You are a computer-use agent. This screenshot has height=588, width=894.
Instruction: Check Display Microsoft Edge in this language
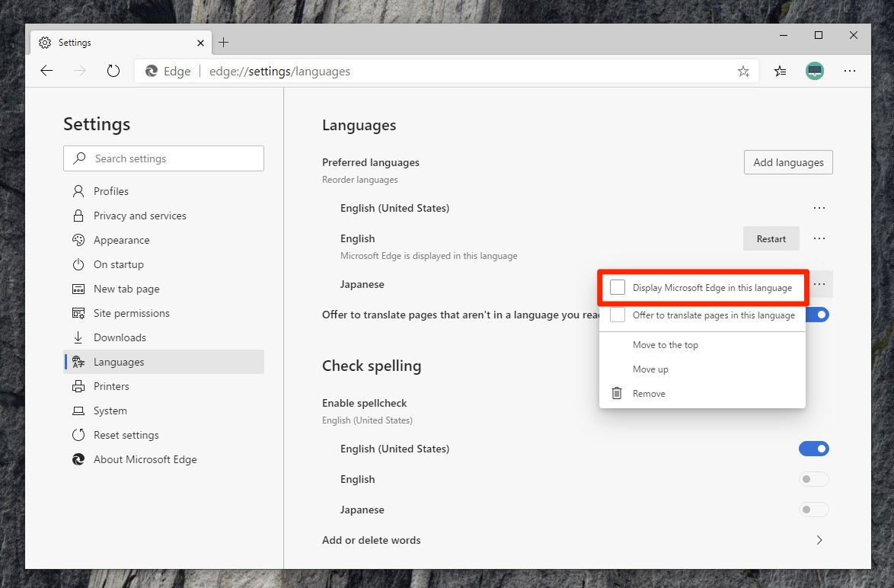(x=618, y=288)
